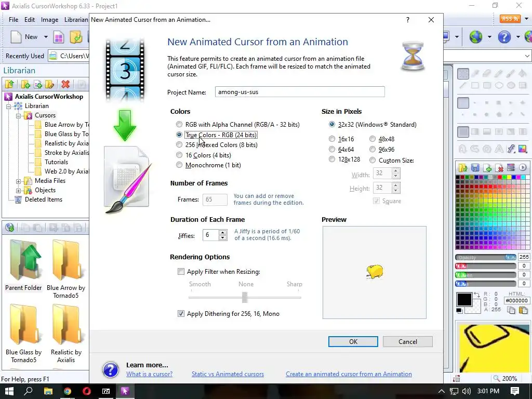The width and height of the screenshot is (532, 399).
Task: Open Static vs Animated cursors link
Action: tap(228, 374)
